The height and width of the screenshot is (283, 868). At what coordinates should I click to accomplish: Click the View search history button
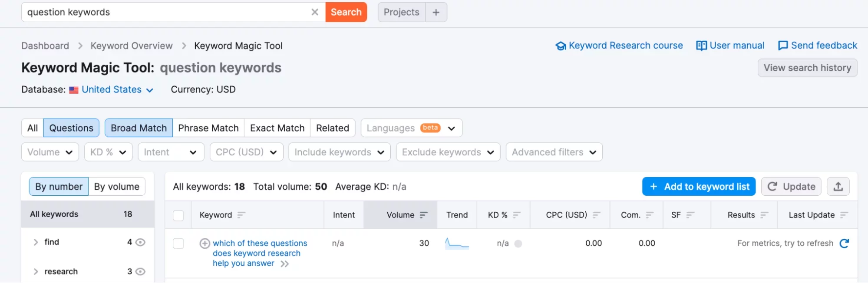(x=808, y=68)
